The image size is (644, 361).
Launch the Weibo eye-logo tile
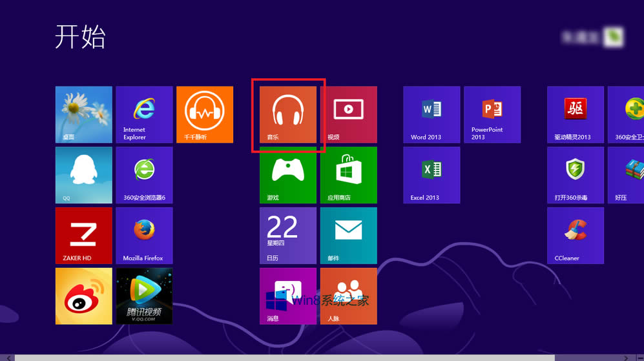point(83,296)
